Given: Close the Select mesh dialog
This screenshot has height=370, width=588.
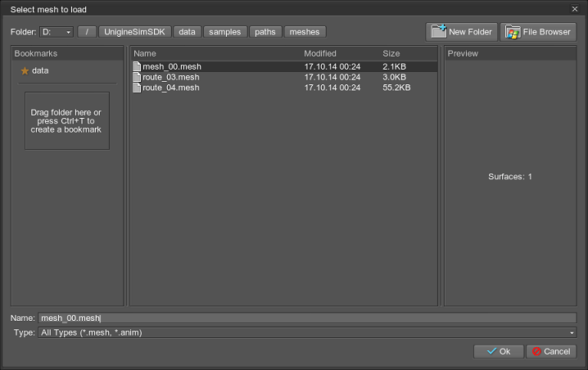Looking at the screenshot, I should [x=574, y=9].
